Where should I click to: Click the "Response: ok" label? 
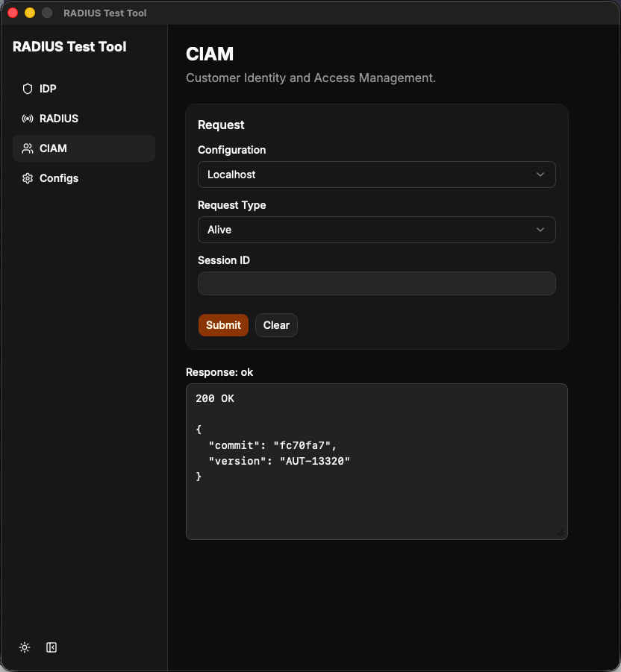(219, 372)
